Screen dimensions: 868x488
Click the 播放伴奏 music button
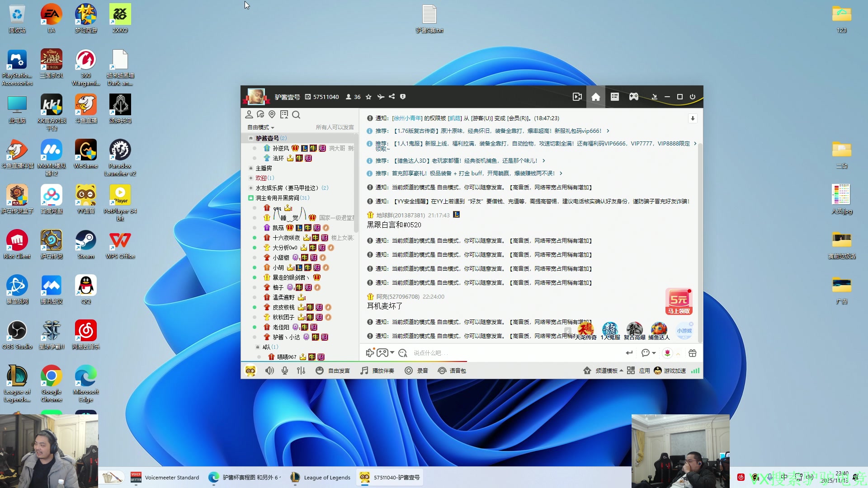point(377,371)
